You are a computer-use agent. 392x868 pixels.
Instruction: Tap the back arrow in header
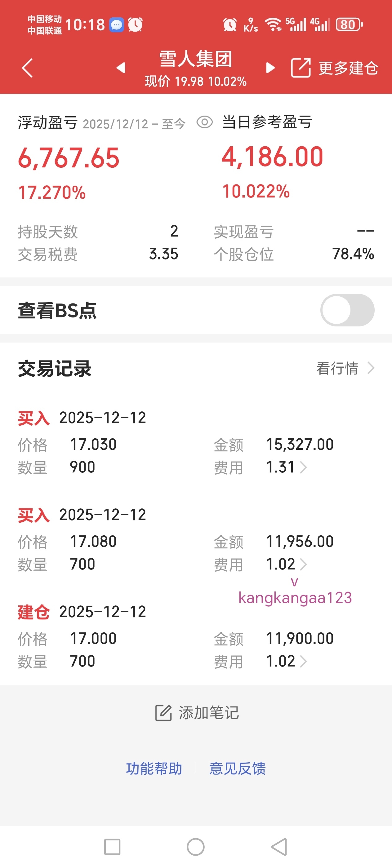pyautogui.click(x=27, y=68)
